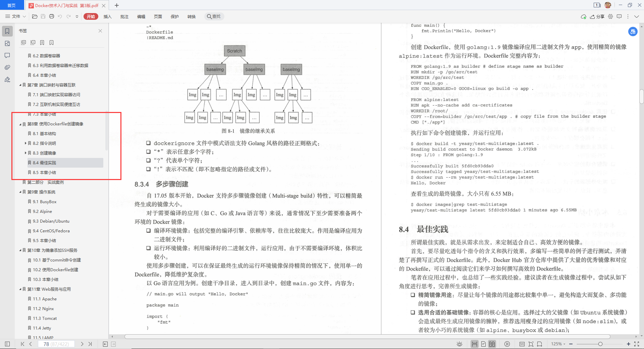Toggle the navigation pane in status bar

pos(7,344)
